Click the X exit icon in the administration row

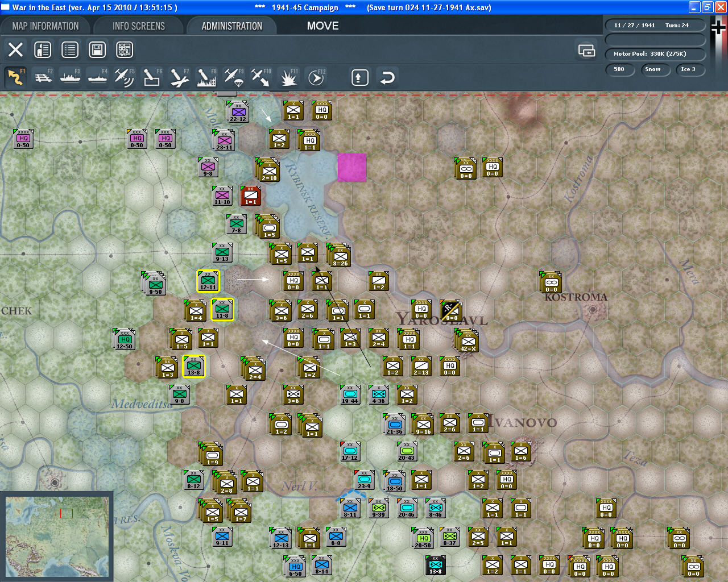click(x=15, y=49)
